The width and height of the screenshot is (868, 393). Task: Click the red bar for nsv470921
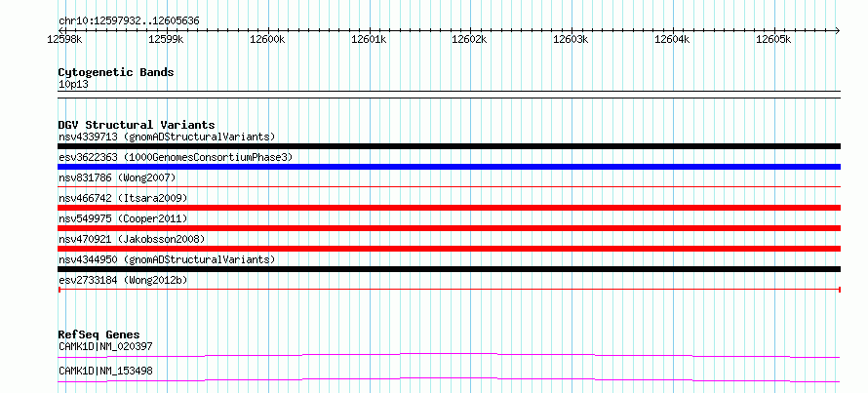point(449,249)
